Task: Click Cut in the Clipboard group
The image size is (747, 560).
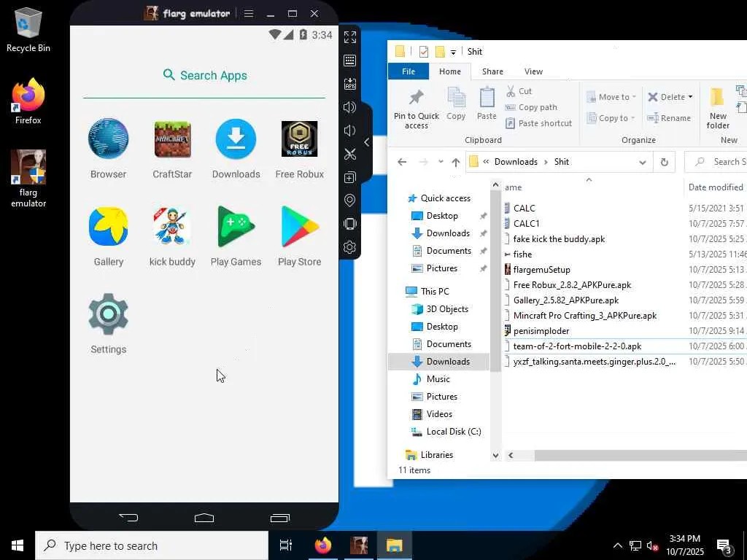Action: tap(519, 91)
